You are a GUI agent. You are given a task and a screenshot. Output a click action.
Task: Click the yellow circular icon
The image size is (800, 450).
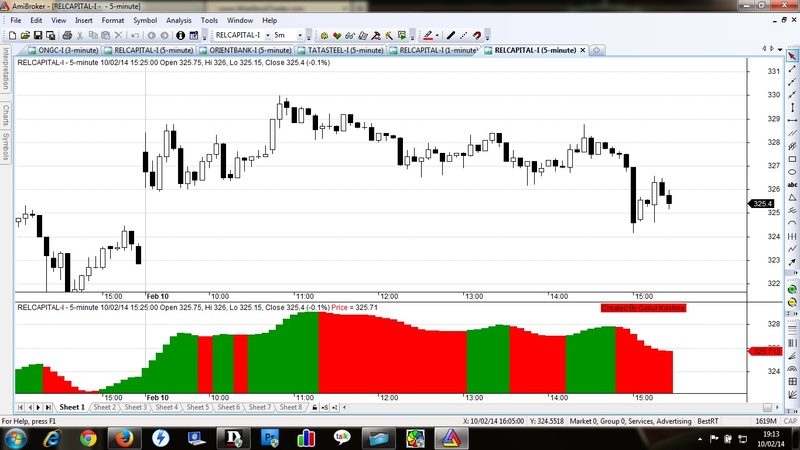(x=792, y=302)
